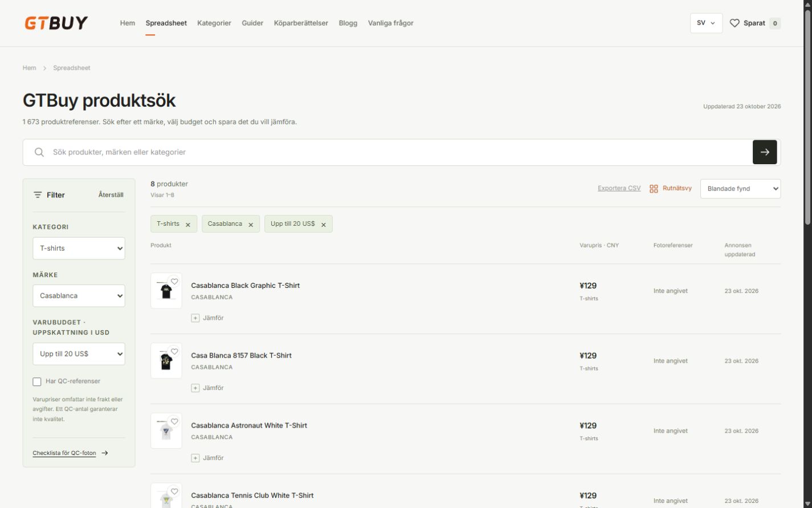Viewport: 812px width, 508px height.
Task: Click the Sparat heart icon
Action: [x=735, y=23]
